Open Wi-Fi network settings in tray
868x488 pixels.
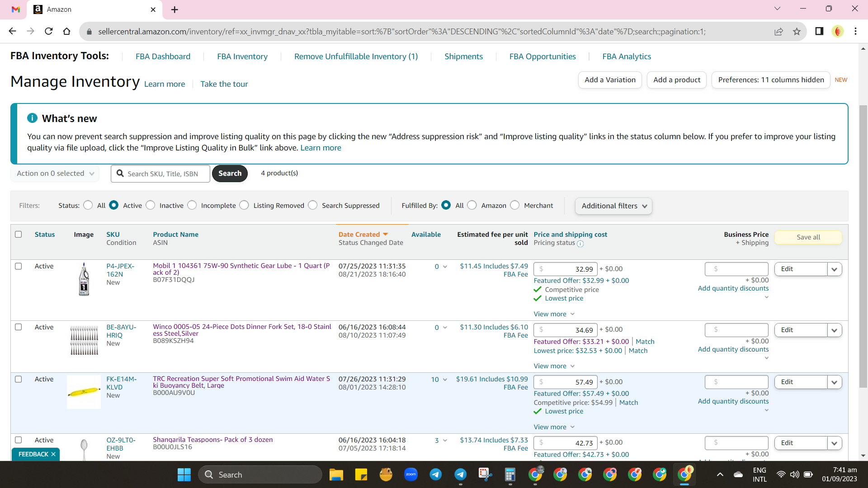tap(781, 474)
